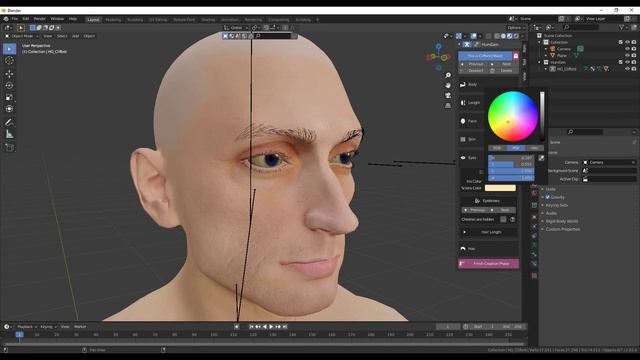Switch to the Modeling workspace tab
Image resolution: width=640 pixels, height=360 pixels.
click(x=113, y=20)
